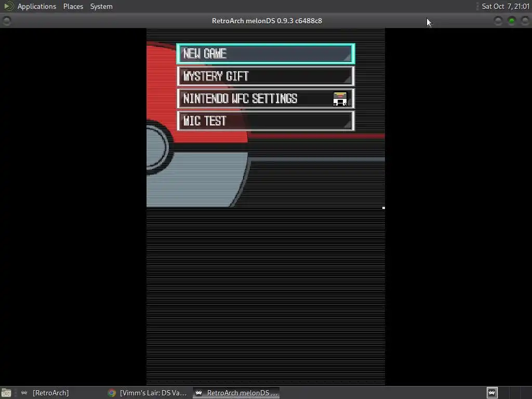
Task: Click the window title RetroArch melonDS 0.9.3
Action: (x=267, y=21)
